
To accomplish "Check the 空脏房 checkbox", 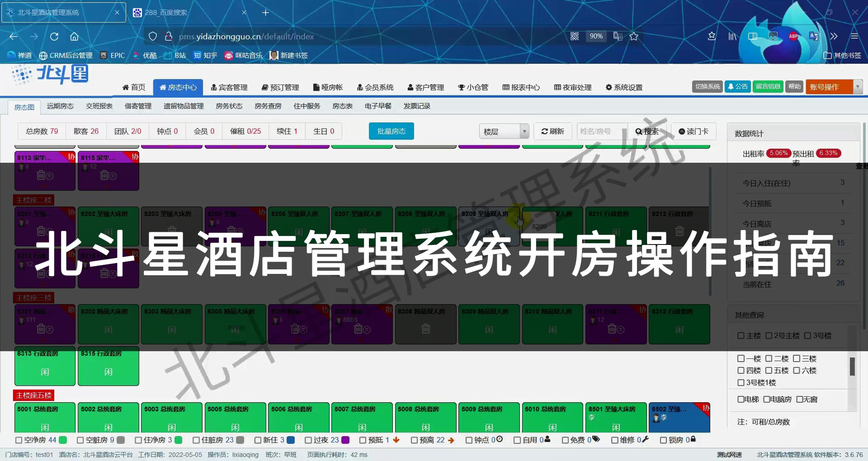I will 80,440.
